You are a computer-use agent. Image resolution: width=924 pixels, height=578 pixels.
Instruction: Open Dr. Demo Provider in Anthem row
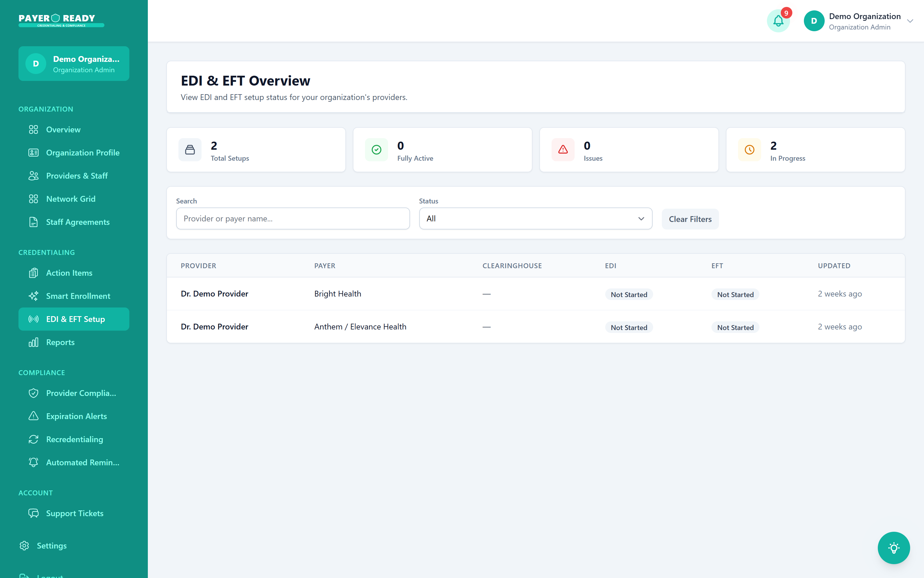pos(214,327)
